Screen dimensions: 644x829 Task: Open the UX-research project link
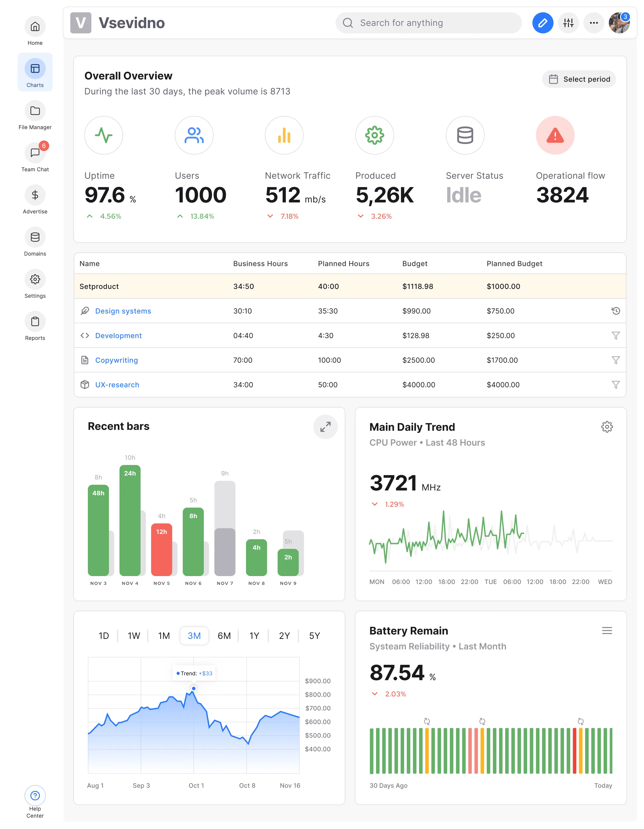(x=117, y=385)
